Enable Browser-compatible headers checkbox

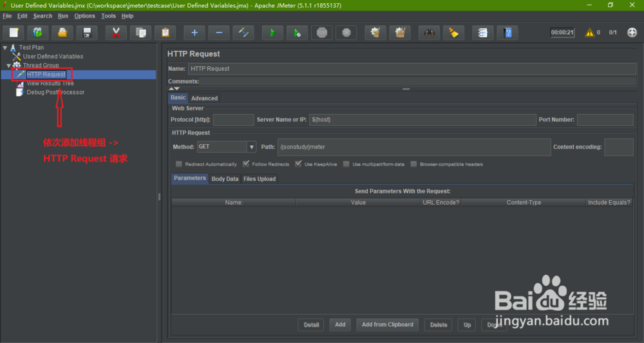413,164
